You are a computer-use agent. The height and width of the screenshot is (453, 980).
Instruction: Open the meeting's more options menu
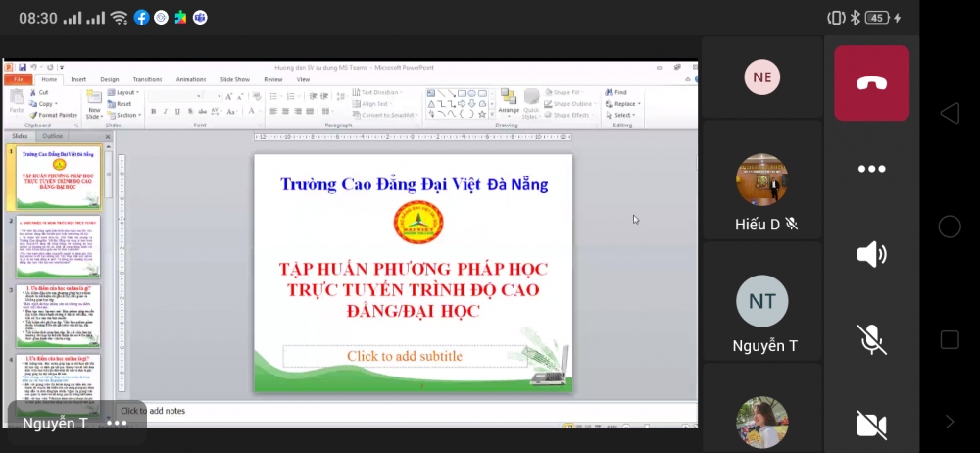pyautogui.click(x=871, y=169)
